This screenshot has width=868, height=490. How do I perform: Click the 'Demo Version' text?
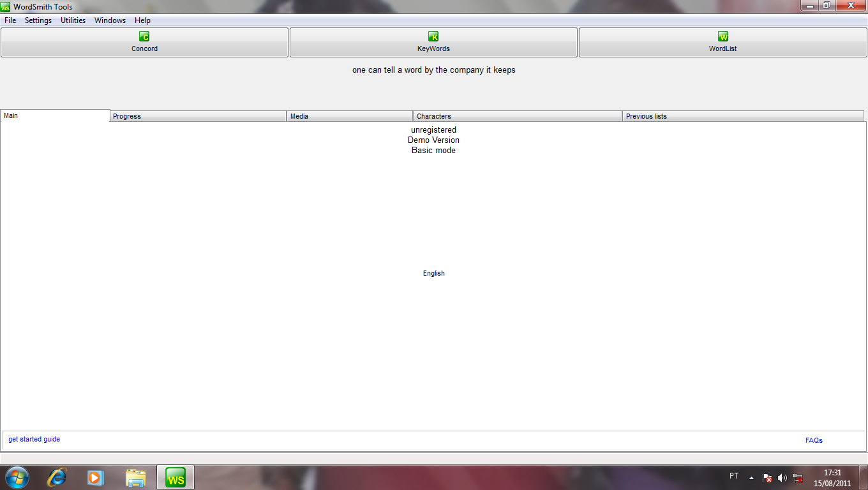[x=433, y=140]
